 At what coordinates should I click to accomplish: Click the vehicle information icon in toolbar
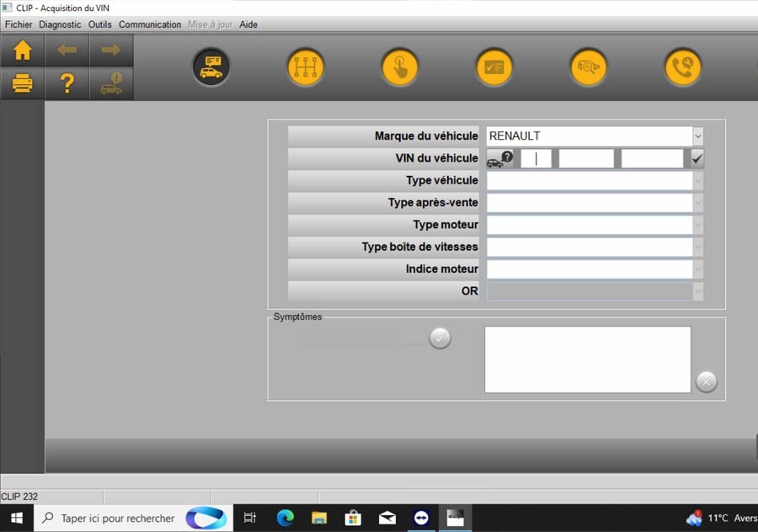[111, 83]
